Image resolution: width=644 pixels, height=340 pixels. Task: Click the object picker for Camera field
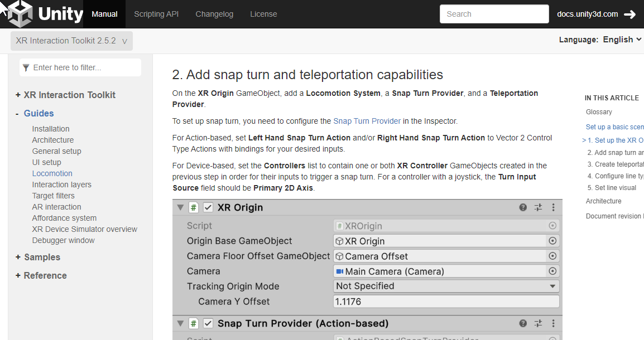(x=552, y=271)
